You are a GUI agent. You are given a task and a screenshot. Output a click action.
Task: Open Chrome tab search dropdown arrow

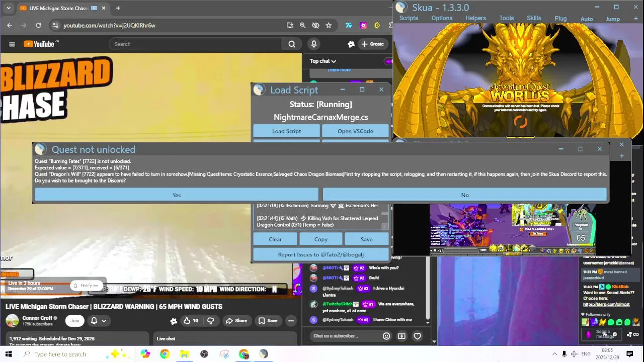(8, 8)
